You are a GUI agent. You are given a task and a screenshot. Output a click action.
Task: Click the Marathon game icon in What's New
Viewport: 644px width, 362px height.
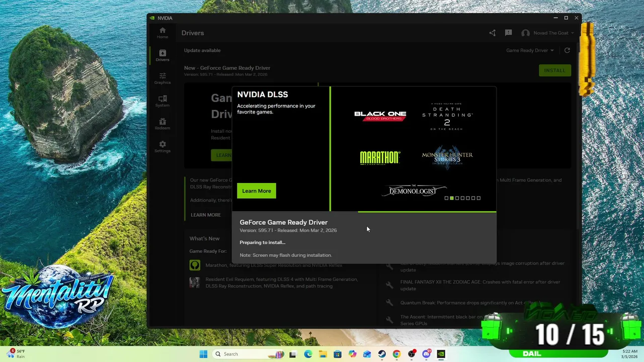(x=195, y=265)
